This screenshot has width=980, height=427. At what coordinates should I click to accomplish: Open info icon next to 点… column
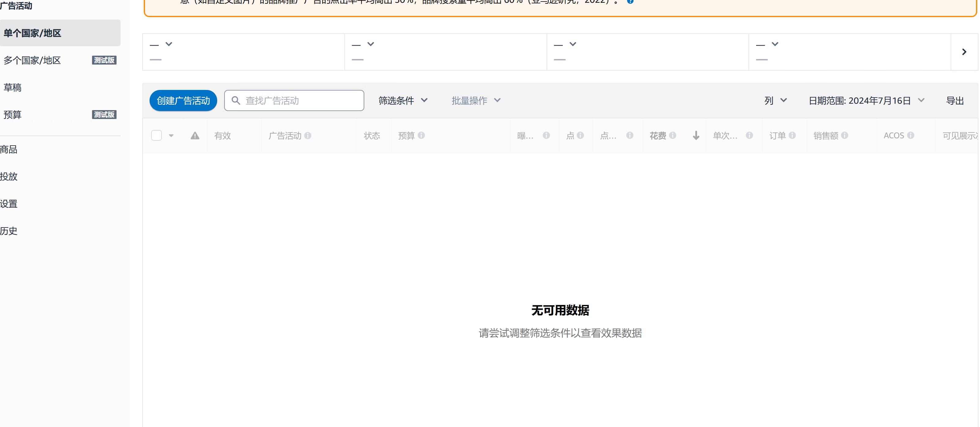pyautogui.click(x=629, y=136)
